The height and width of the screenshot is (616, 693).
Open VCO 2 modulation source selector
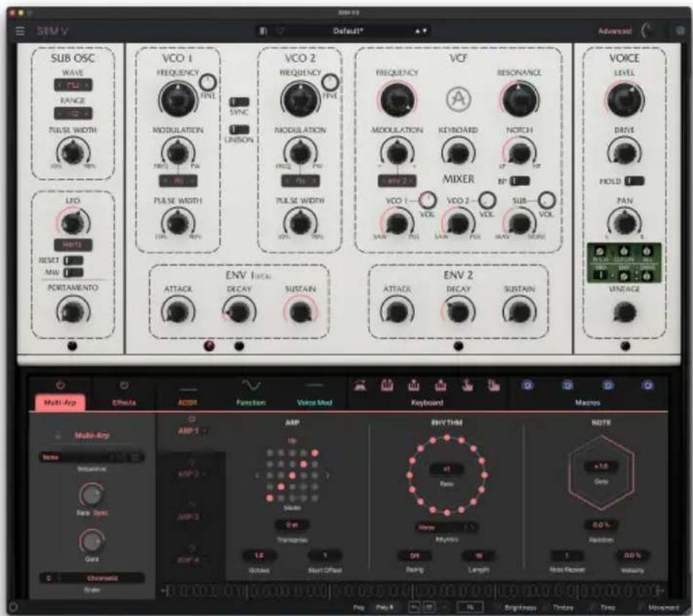tap(301, 180)
